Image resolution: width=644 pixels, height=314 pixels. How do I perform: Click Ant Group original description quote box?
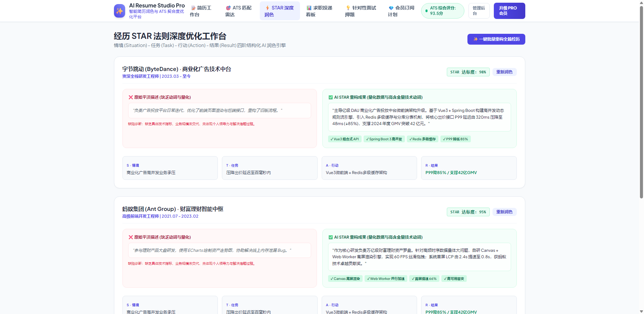pyautogui.click(x=220, y=250)
